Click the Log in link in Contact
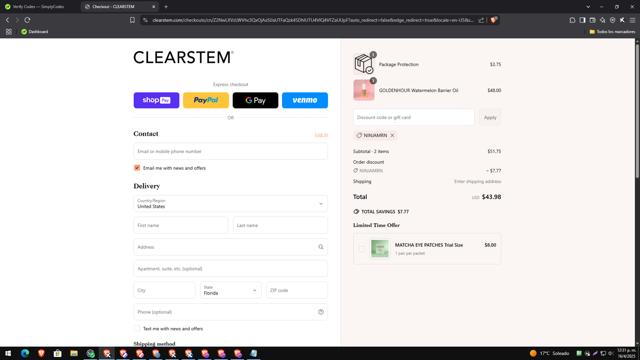The height and width of the screenshot is (360, 640). pos(321,135)
